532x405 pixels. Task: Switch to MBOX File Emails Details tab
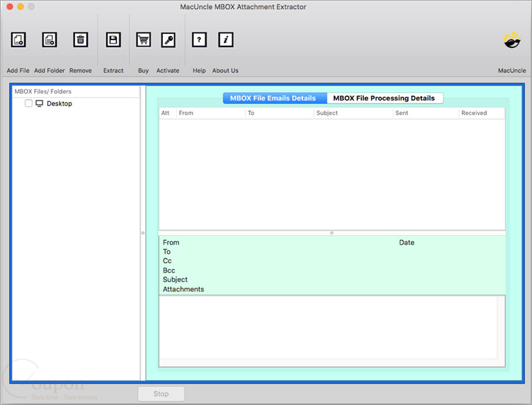[275, 98]
